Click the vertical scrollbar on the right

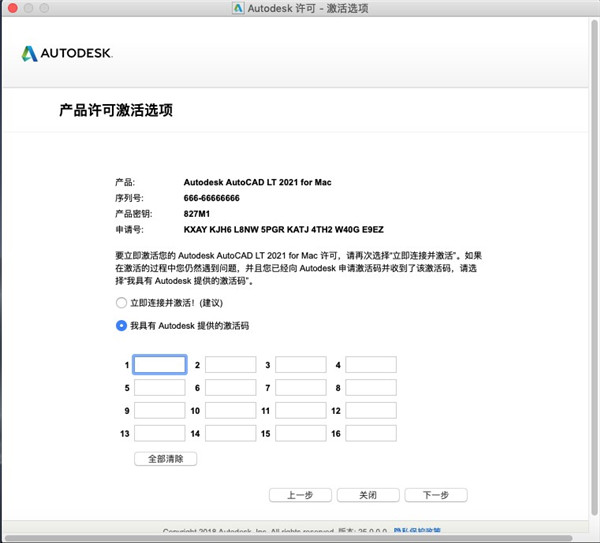tap(594, 268)
